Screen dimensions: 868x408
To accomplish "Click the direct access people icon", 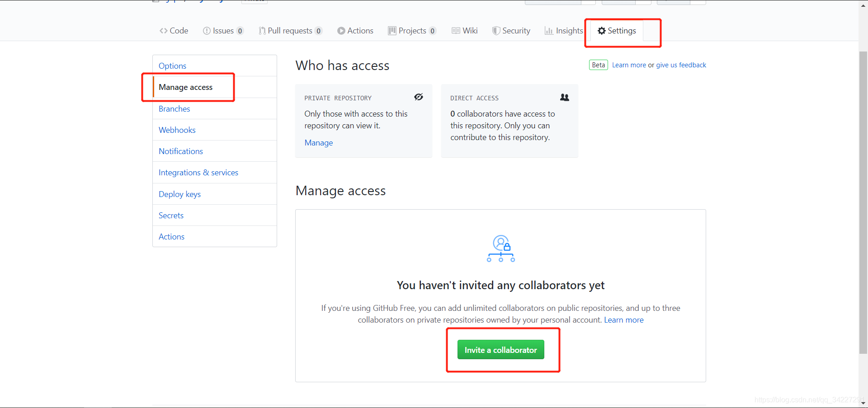I will coord(565,97).
